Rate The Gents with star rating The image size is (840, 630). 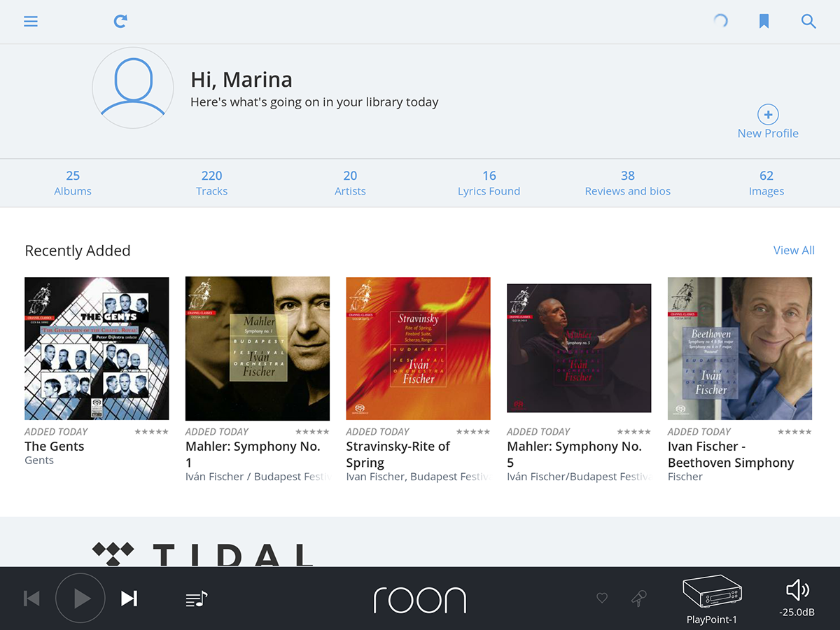pos(151,432)
